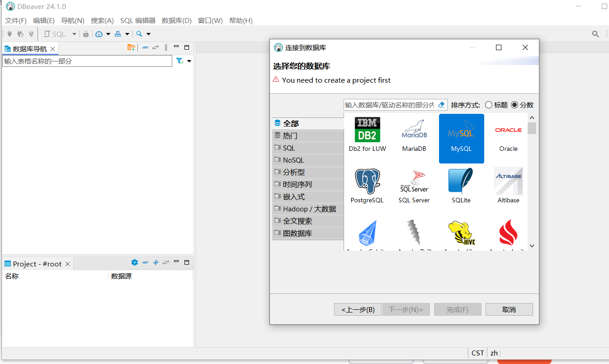The height and width of the screenshot is (364, 609).
Task: Click the navigator filter funnel icon
Action: (x=179, y=61)
